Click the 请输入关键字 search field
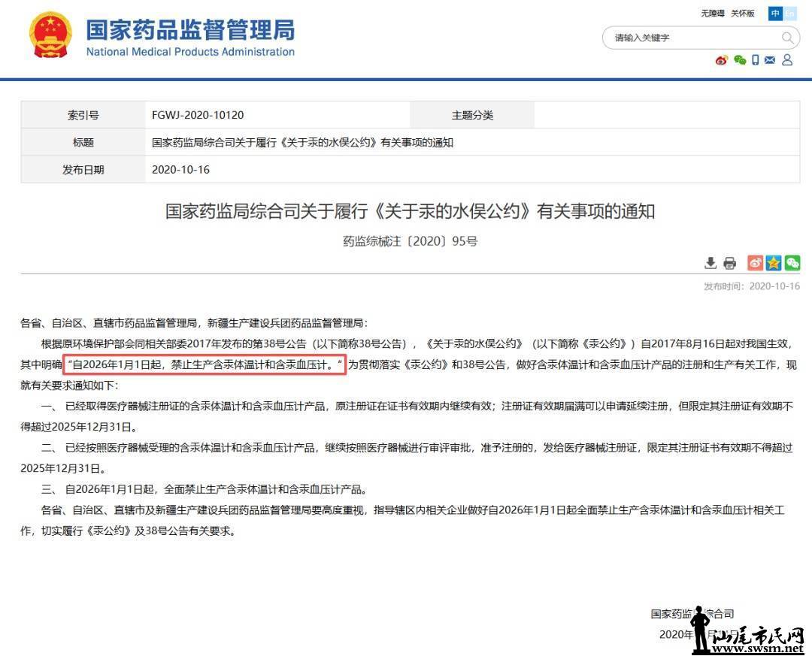 pyautogui.click(x=692, y=38)
